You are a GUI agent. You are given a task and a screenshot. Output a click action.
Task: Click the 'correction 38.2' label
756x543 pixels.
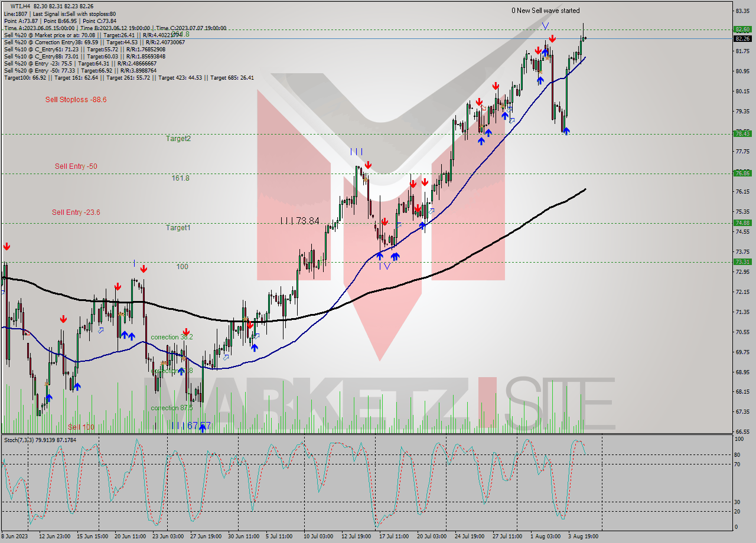click(x=172, y=337)
